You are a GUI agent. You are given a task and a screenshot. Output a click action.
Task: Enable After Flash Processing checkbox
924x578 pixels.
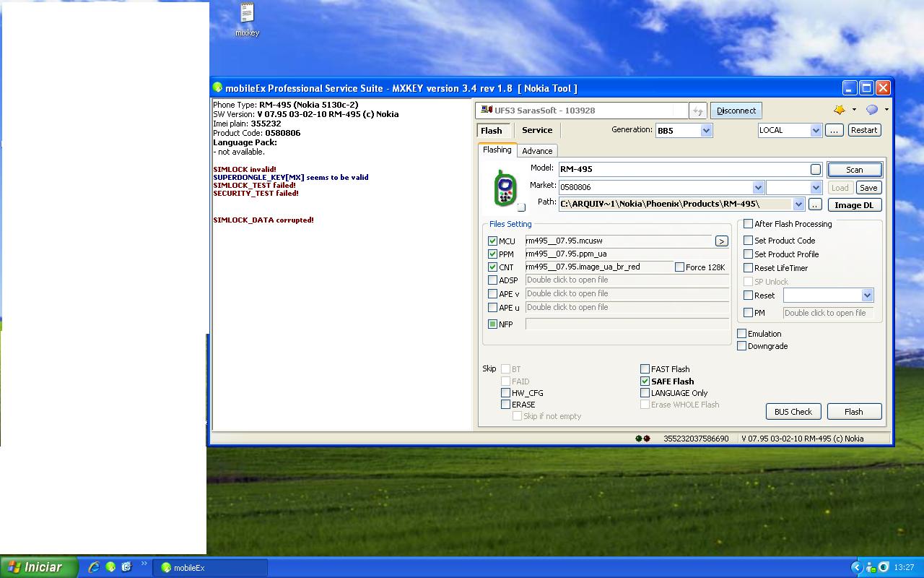pos(748,224)
